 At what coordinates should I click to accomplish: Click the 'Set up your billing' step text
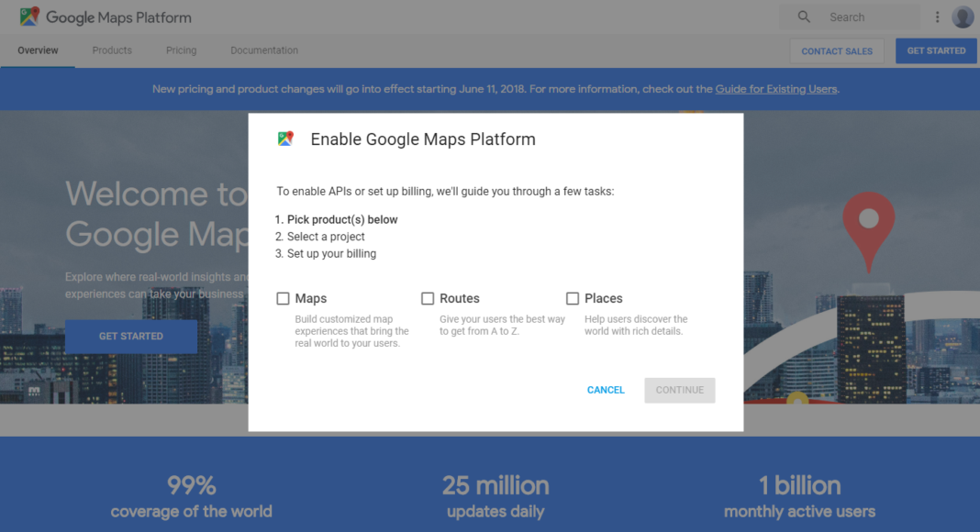(x=331, y=253)
